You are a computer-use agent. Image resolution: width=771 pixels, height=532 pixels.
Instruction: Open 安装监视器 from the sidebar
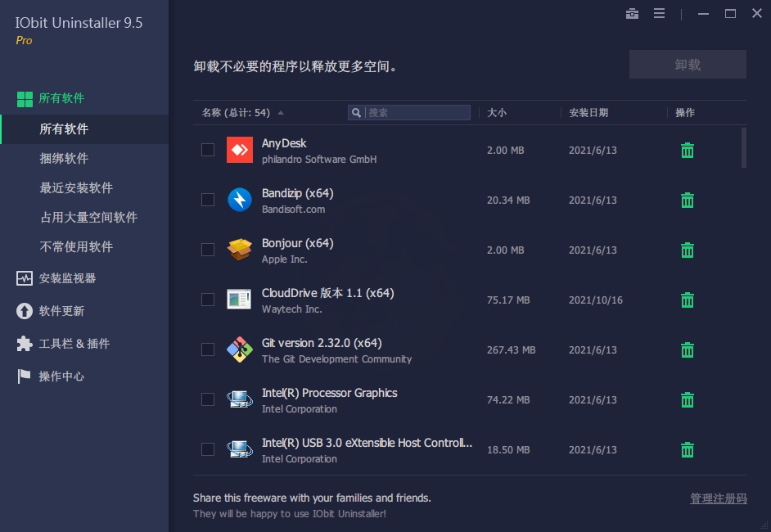click(67, 278)
